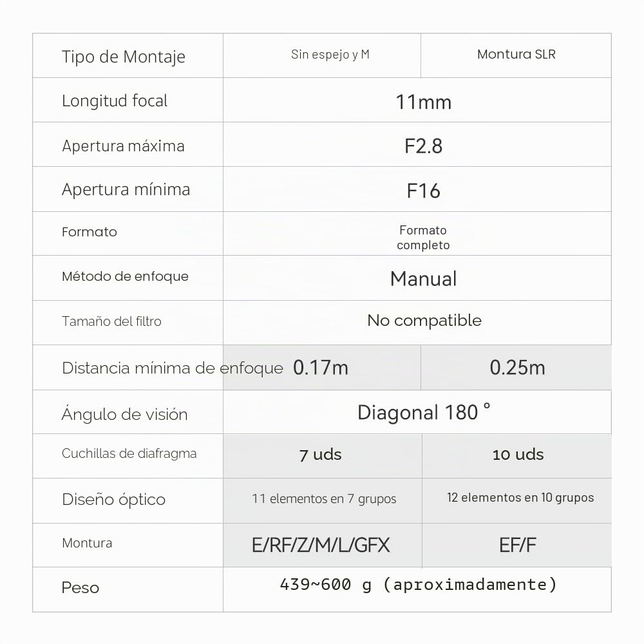This screenshot has width=644, height=644.
Task: Click the '439~600 g' weight value
Action: (326, 585)
